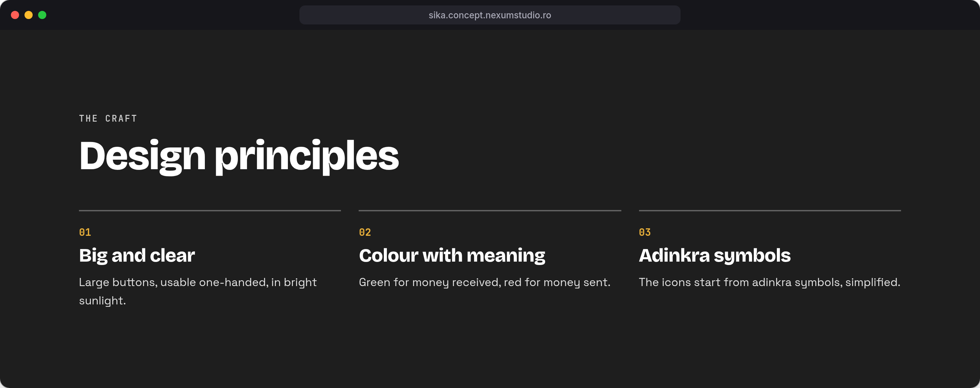
Task: Focus the sika.concept.nexumstudio.ro address bar
Action: tap(490, 15)
